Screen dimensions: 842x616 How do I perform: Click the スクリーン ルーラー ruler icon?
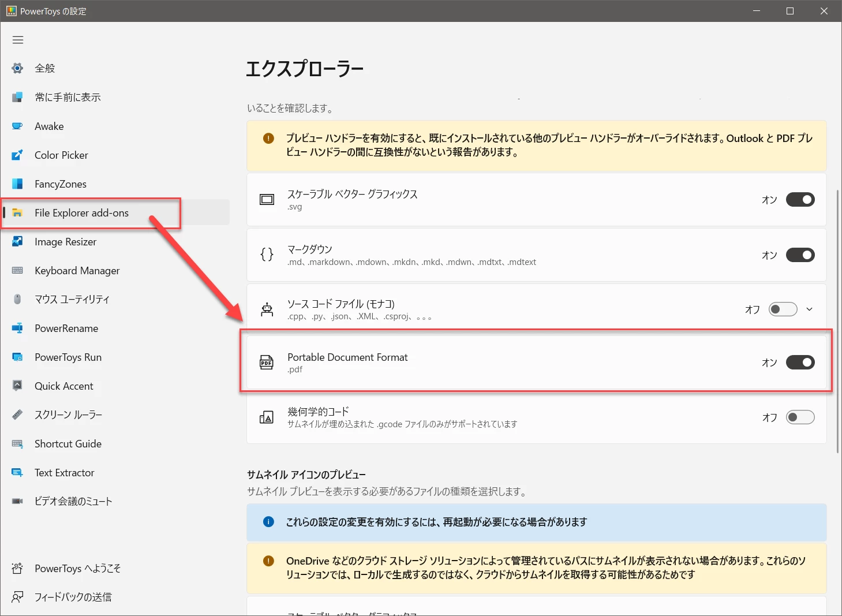(17, 415)
